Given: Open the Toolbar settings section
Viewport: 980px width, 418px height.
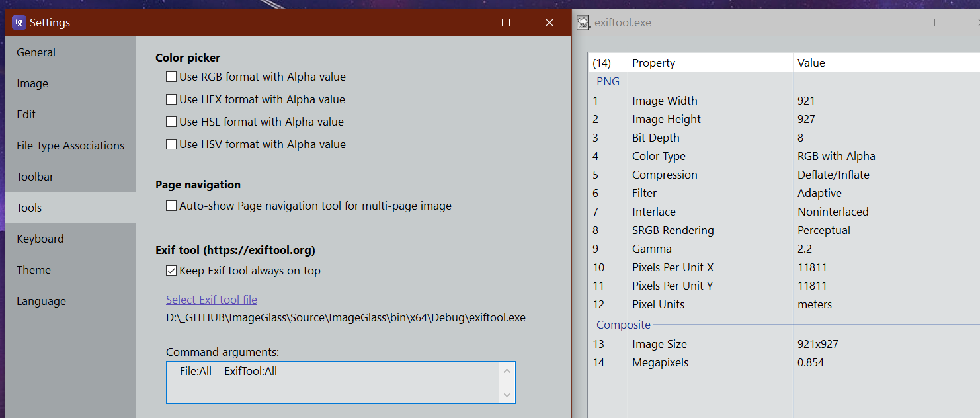Looking at the screenshot, I should tap(36, 177).
